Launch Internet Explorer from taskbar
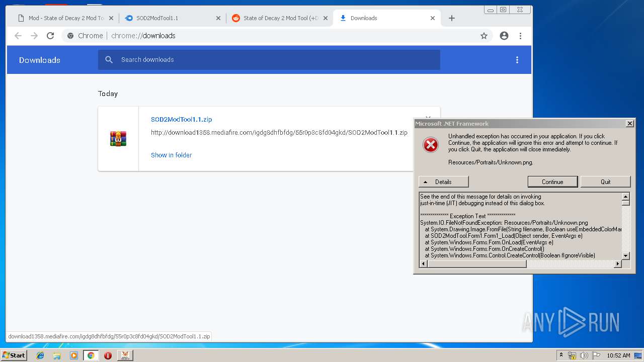 tap(40, 355)
